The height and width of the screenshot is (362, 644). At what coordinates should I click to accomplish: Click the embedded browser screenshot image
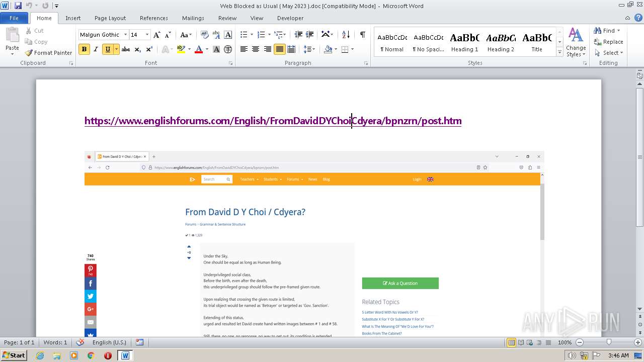tap(314, 244)
